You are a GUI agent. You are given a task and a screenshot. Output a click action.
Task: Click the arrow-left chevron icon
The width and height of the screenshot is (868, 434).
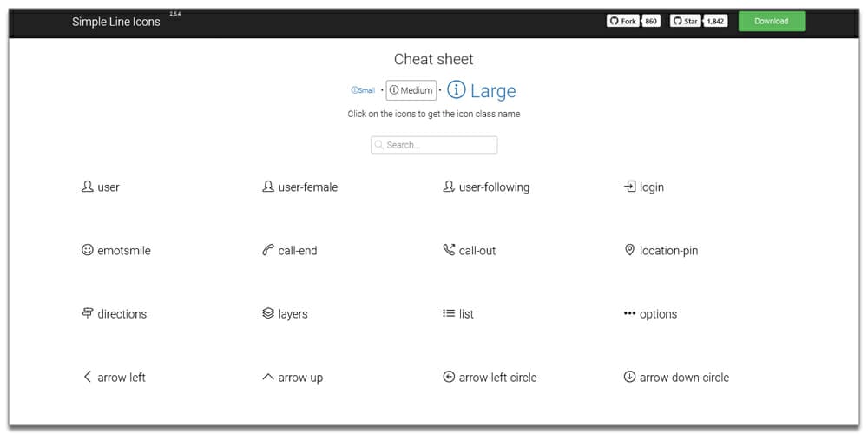point(87,377)
